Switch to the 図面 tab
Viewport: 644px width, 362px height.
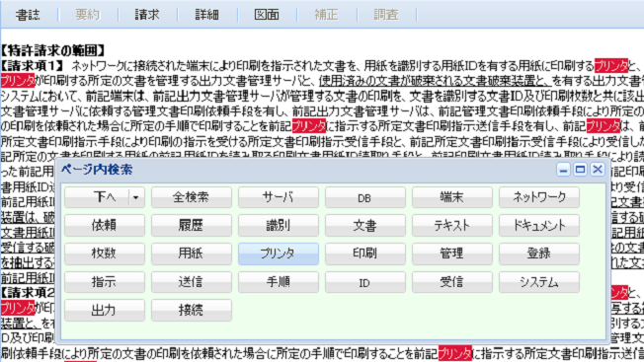point(267,15)
